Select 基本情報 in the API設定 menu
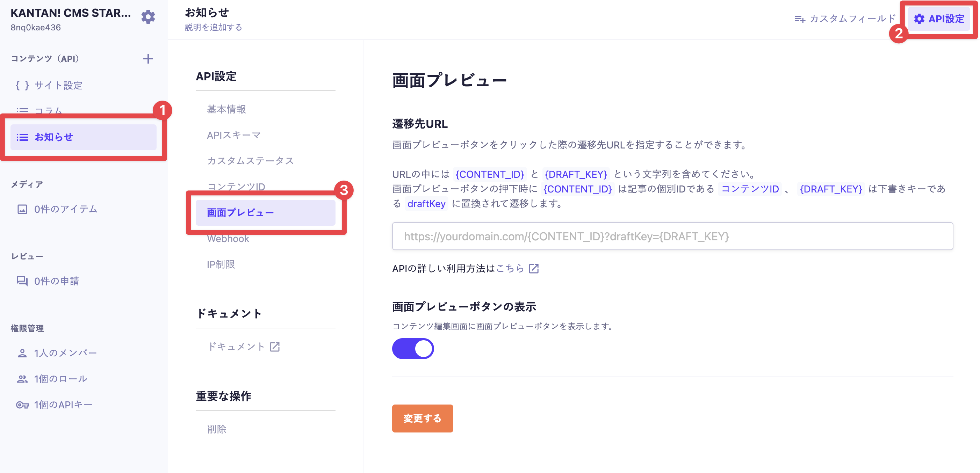980x473 pixels. pos(226,109)
